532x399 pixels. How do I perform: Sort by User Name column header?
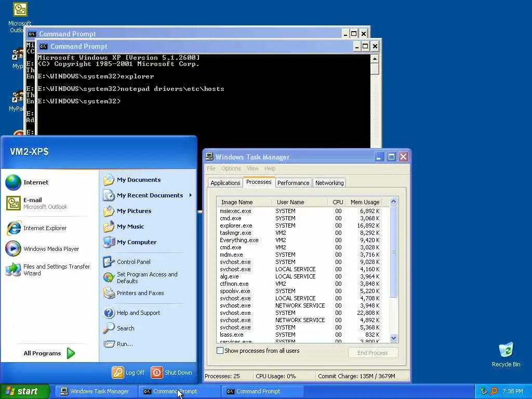point(300,202)
